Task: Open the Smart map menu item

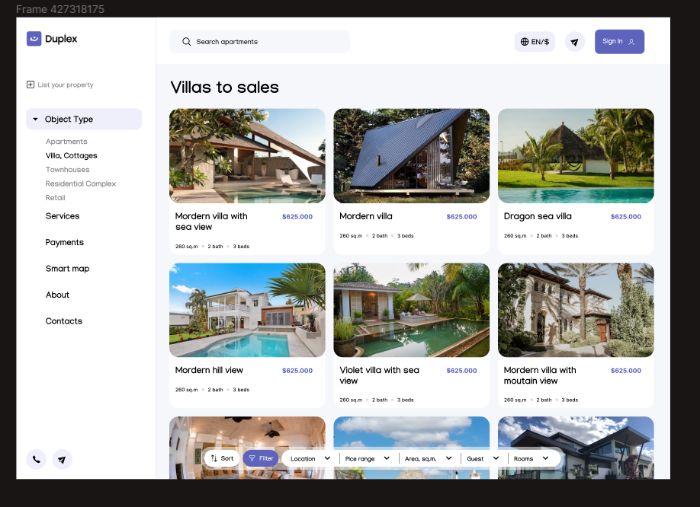Action: (x=67, y=268)
